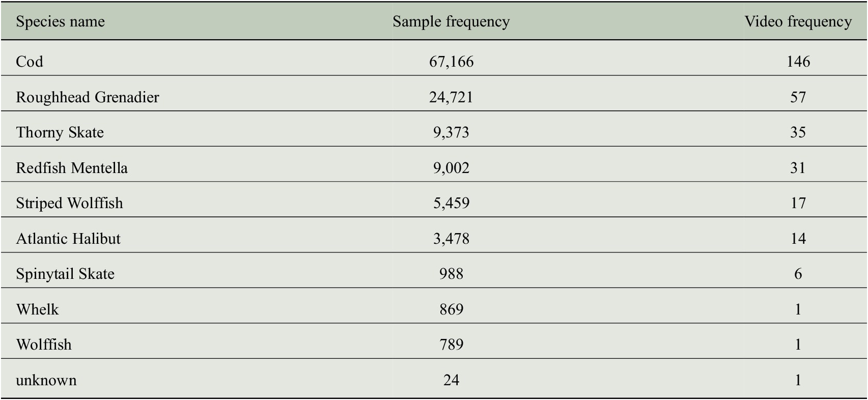Screen dimensions: 868x400
Task: Select the unknown species row label
Action: (46, 380)
